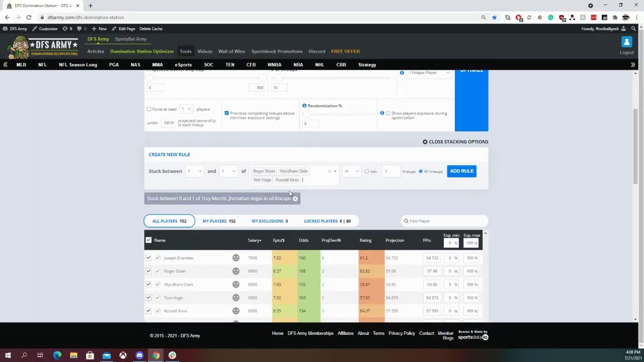Open the second stack number dropdown after 'and'

[228, 171]
